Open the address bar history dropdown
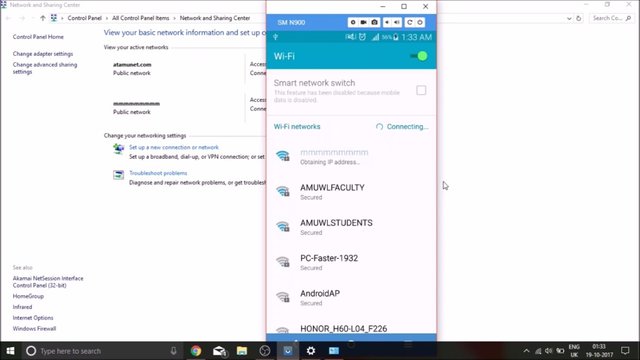The width and height of the screenshot is (640, 360). (569, 18)
